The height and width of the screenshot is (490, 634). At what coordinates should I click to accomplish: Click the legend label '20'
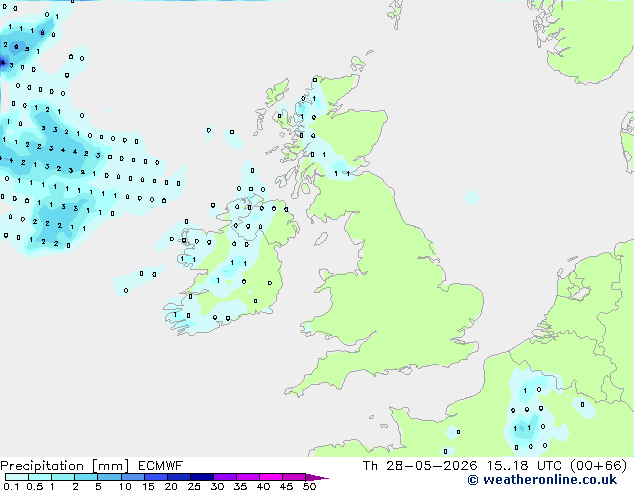[x=171, y=486]
